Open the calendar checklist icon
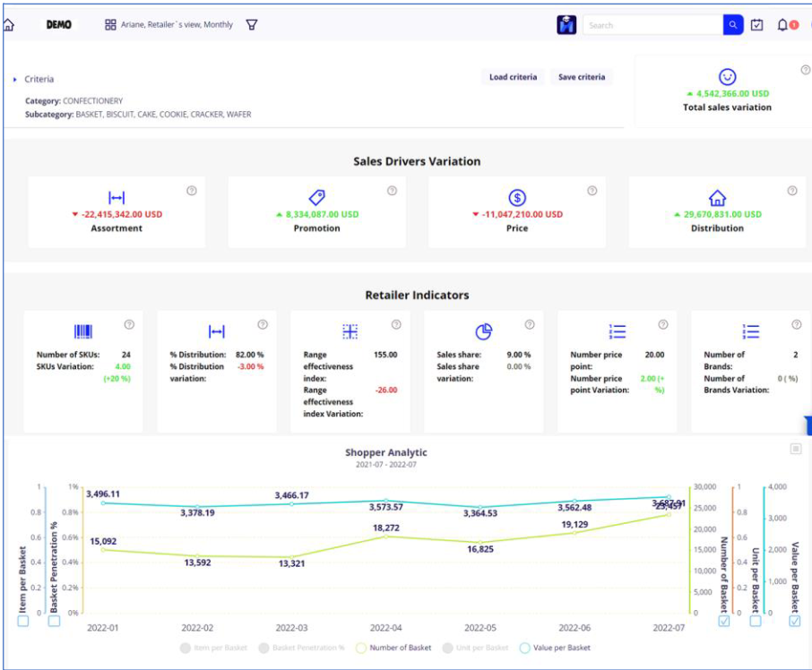The height and width of the screenshot is (670, 812). 757,25
